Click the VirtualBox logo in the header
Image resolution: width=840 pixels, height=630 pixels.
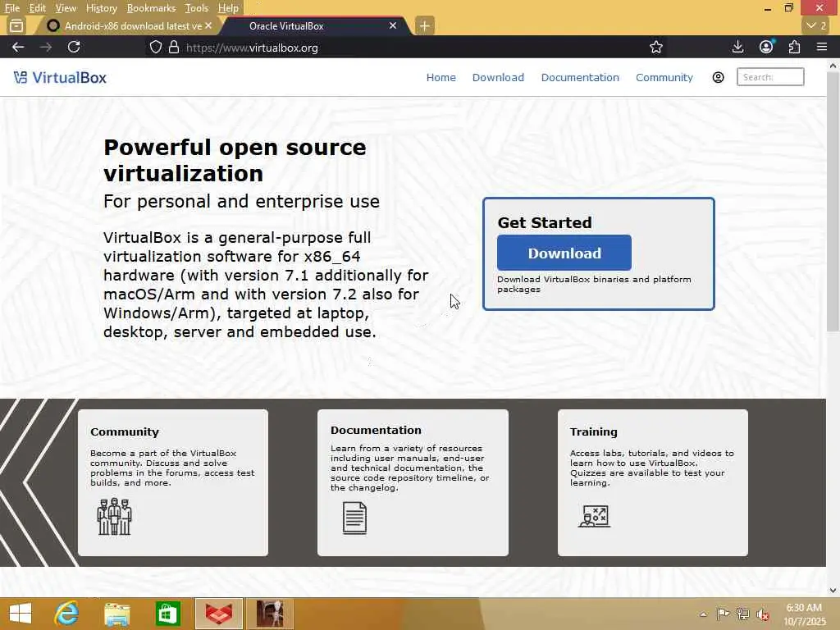click(60, 78)
